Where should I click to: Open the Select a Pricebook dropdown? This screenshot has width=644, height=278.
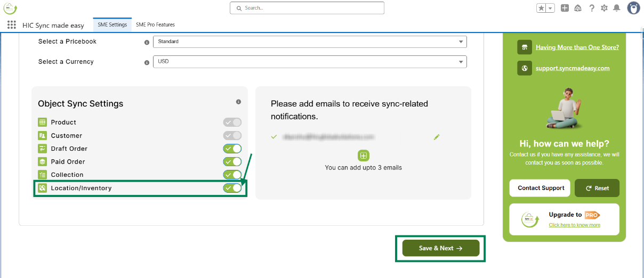[x=309, y=42]
